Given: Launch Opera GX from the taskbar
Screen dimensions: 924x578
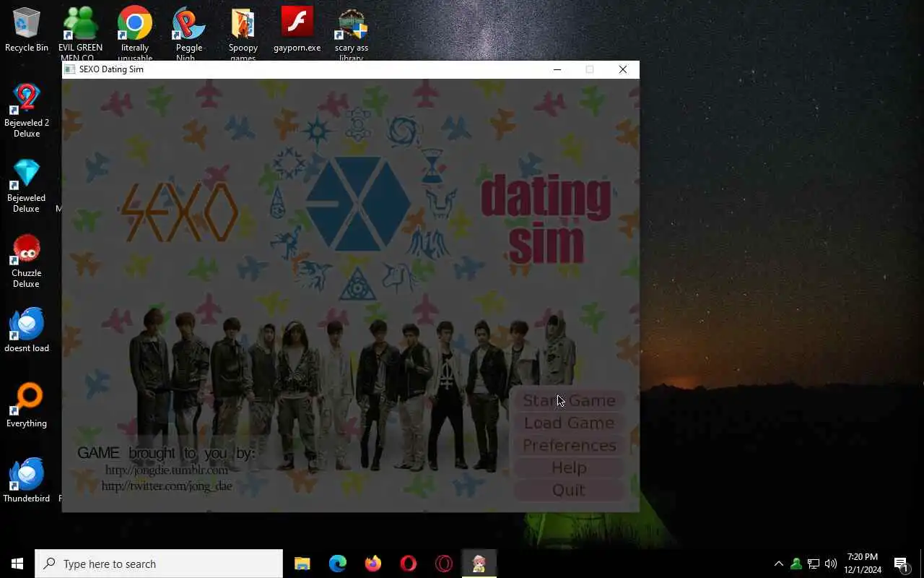Looking at the screenshot, I should [443, 564].
